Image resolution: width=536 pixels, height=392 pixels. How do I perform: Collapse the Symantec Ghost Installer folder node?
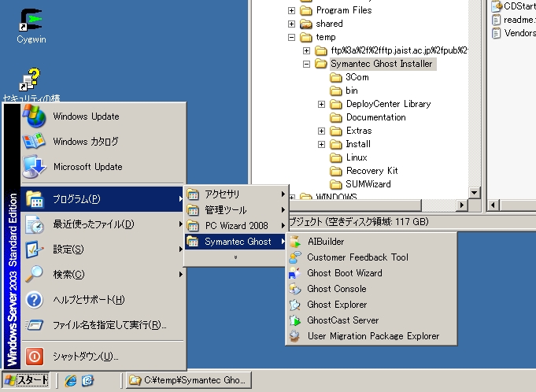307,64
